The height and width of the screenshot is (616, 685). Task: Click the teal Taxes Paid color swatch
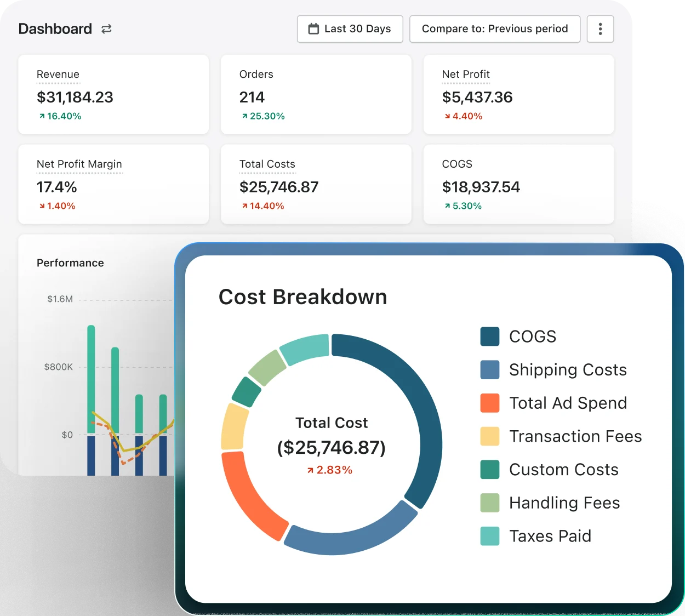pos(489,536)
